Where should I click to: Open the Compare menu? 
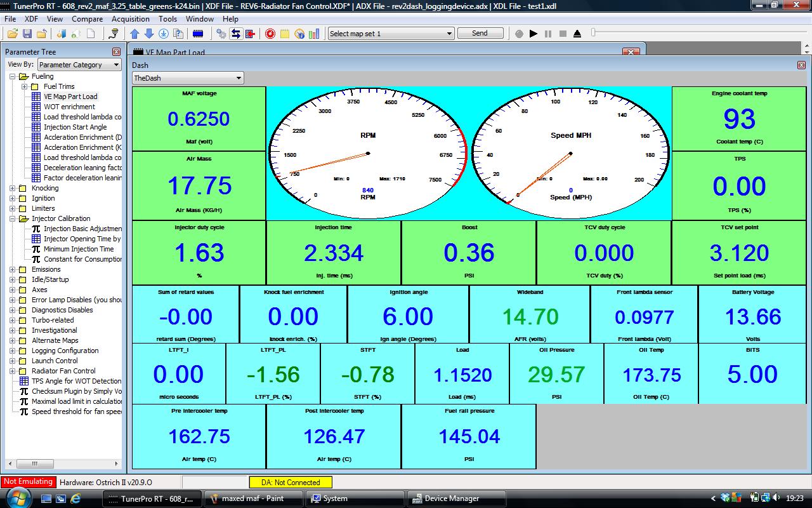pyautogui.click(x=87, y=19)
